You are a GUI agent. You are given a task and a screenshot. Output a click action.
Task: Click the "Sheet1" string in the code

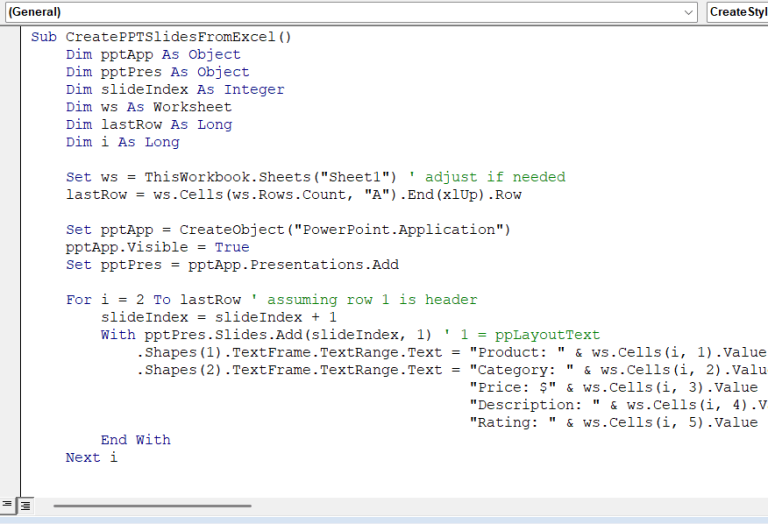point(365,177)
